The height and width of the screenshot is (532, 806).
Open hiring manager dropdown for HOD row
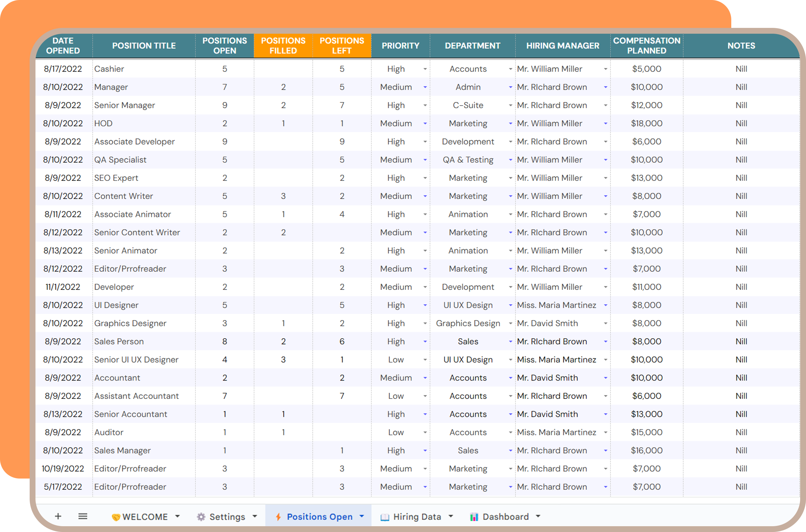click(x=605, y=123)
